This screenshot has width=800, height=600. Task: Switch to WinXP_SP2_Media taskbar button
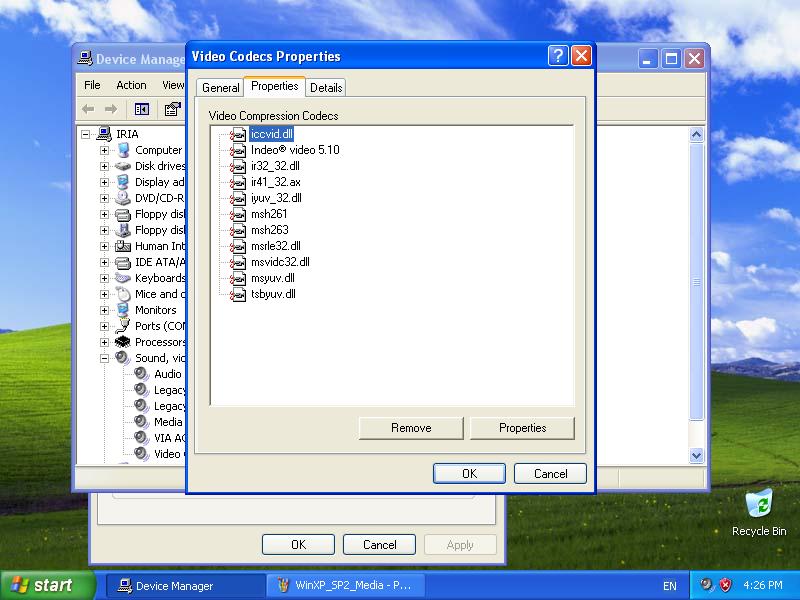[x=345, y=585]
